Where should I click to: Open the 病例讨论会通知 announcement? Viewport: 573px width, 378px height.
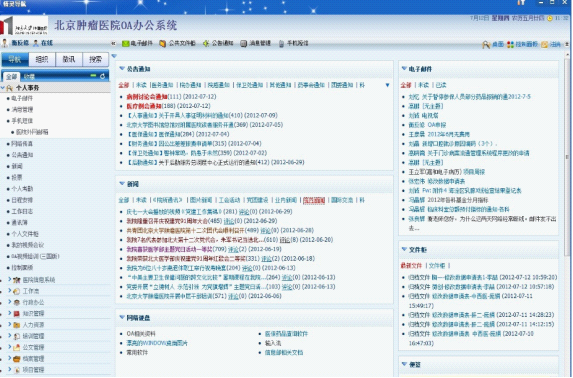click(147, 97)
